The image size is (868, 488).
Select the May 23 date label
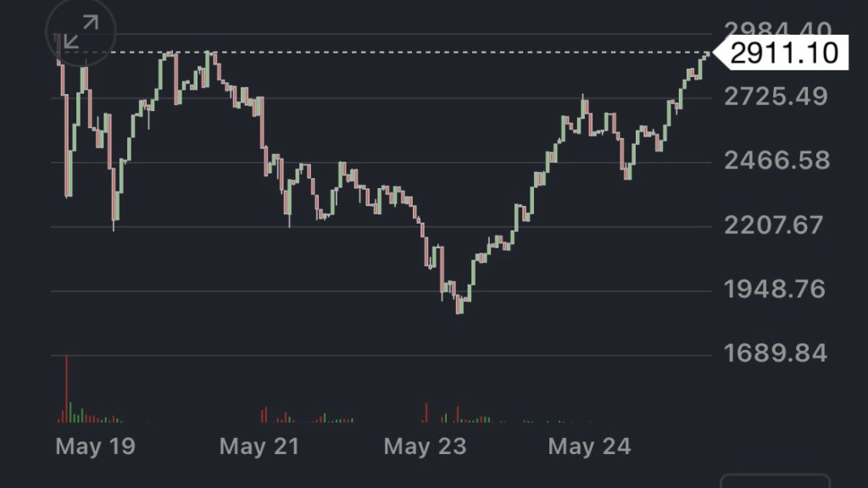pyautogui.click(x=425, y=446)
